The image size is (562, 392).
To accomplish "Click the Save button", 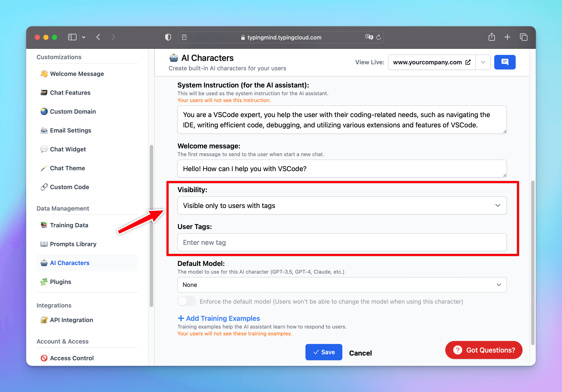I will [324, 352].
